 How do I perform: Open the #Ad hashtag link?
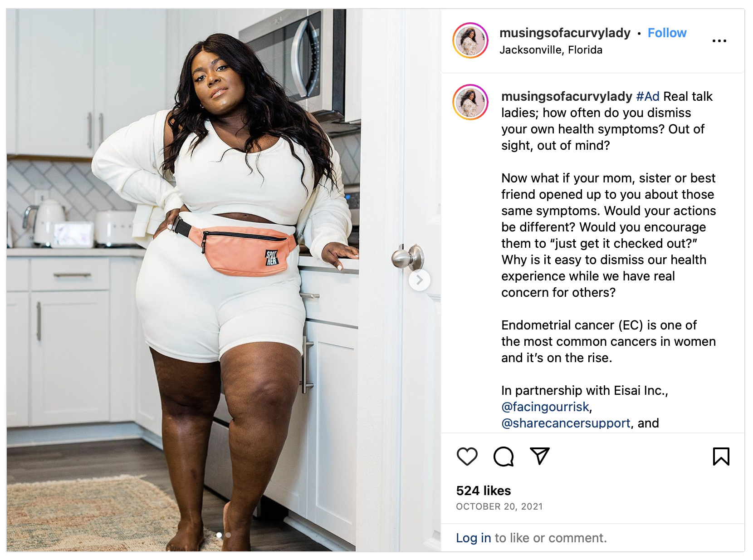648,96
